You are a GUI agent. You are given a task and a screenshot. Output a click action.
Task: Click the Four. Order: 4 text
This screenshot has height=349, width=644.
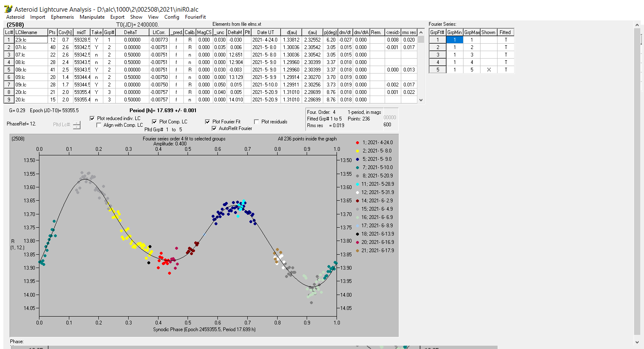click(321, 112)
